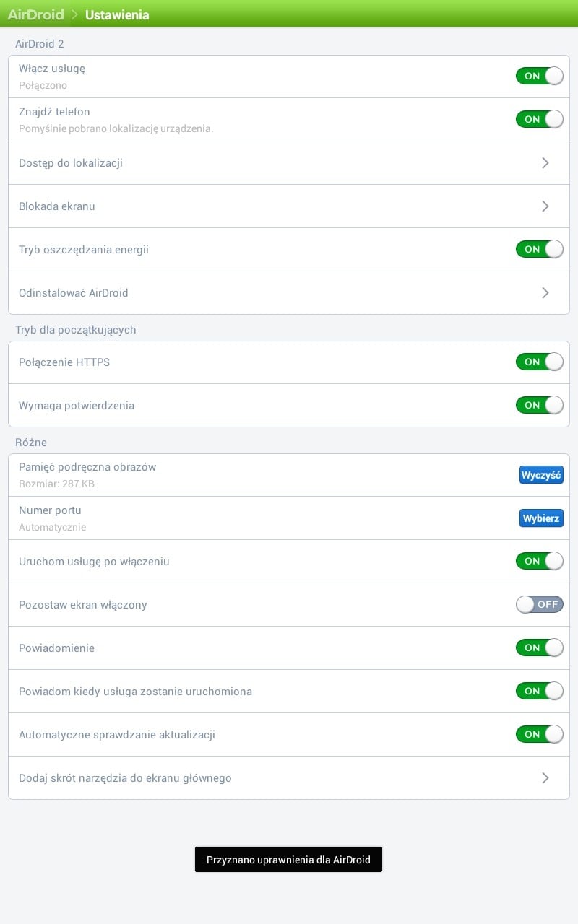Open Dostęp do lokalizacji chevron
The height and width of the screenshot is (924, 578).
point(545,163)
